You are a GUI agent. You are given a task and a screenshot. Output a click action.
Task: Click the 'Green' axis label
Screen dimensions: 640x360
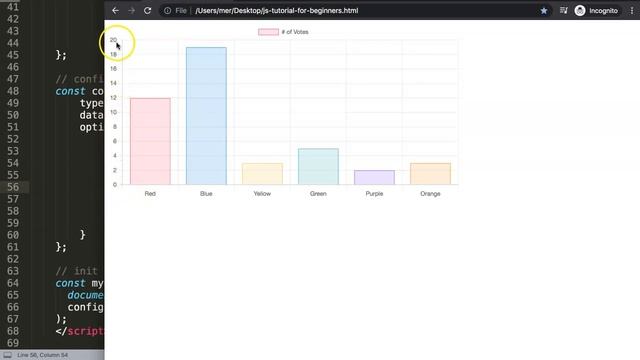(x=318, y=193)
